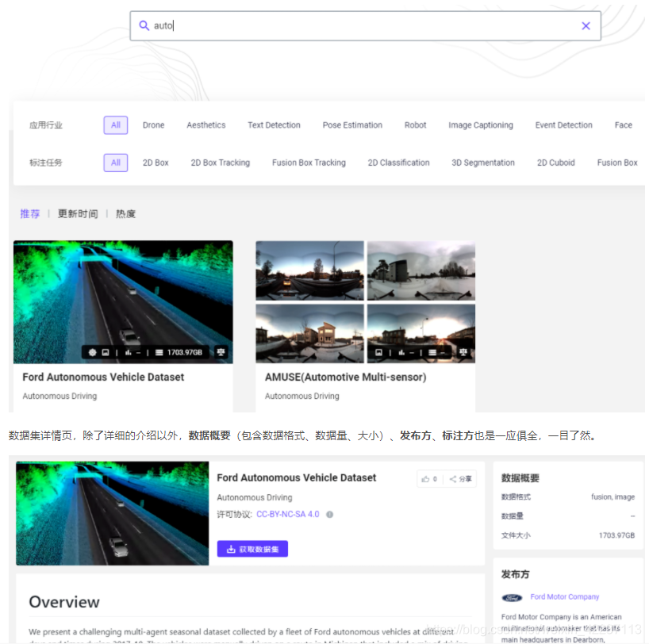The height and width of the screenshot is (644, 649).
Task: Click the file size stack icon on Ford card
Action: [159, 352]
